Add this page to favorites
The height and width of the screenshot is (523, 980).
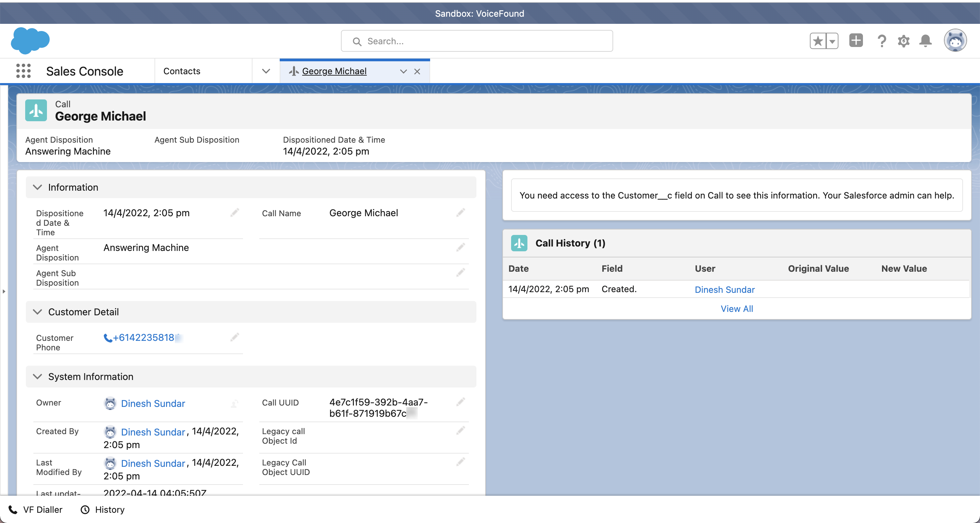(x=818, y=41)
